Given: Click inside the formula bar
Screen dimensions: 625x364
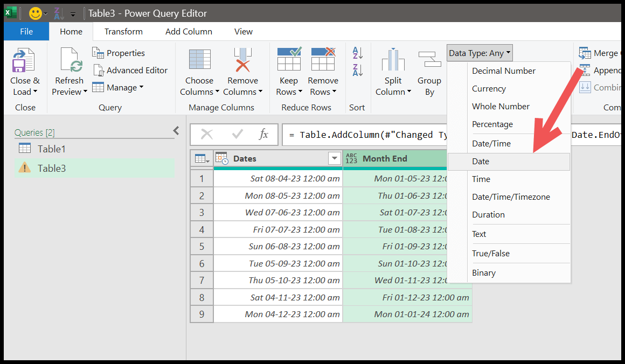Looking at the screenshot, I should point(364,135).
